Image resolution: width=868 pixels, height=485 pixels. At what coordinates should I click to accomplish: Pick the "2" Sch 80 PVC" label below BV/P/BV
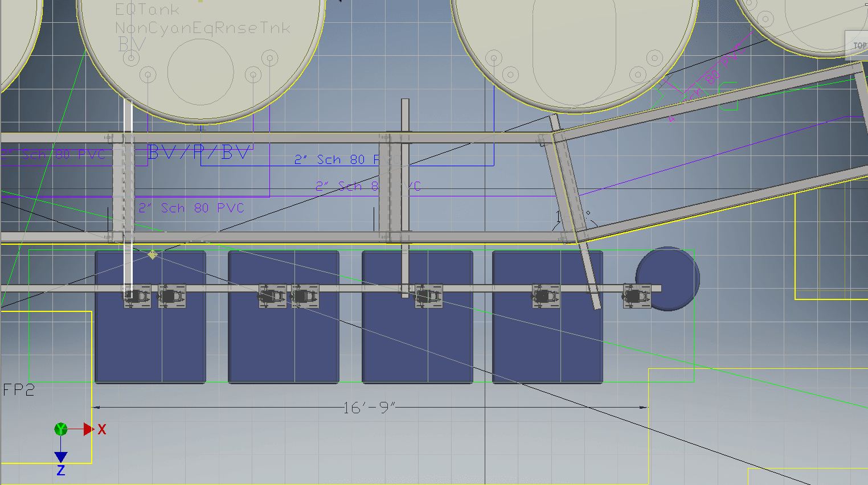tap(191, 208)
